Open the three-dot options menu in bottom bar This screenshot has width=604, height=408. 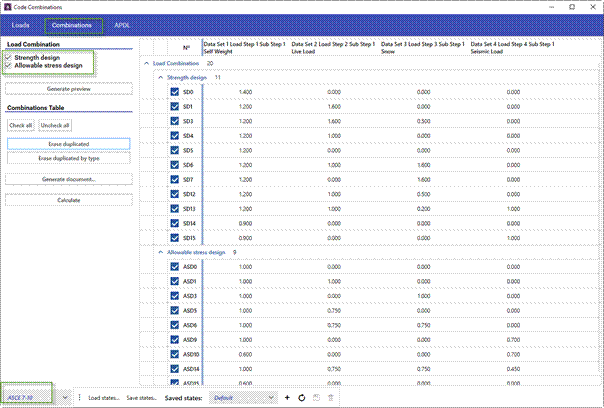79,398
